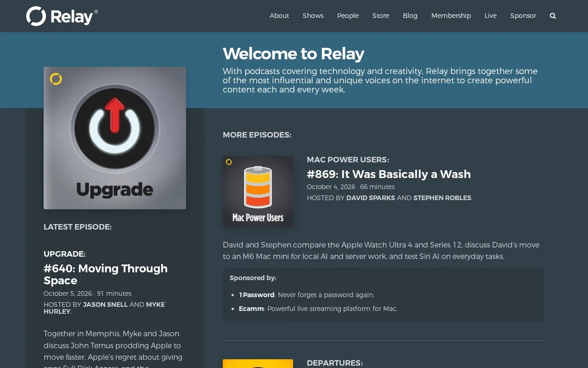
Task: View host Jason Snell's profile
Action: point(105,305)
